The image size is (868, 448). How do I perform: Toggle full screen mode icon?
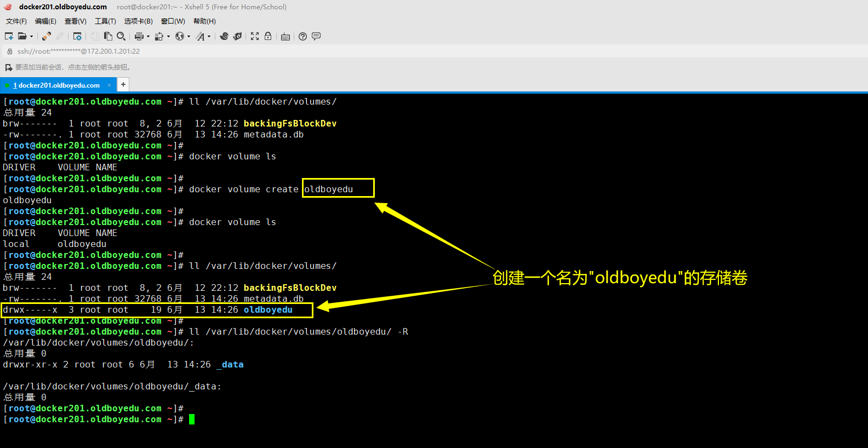pos(255,36)
